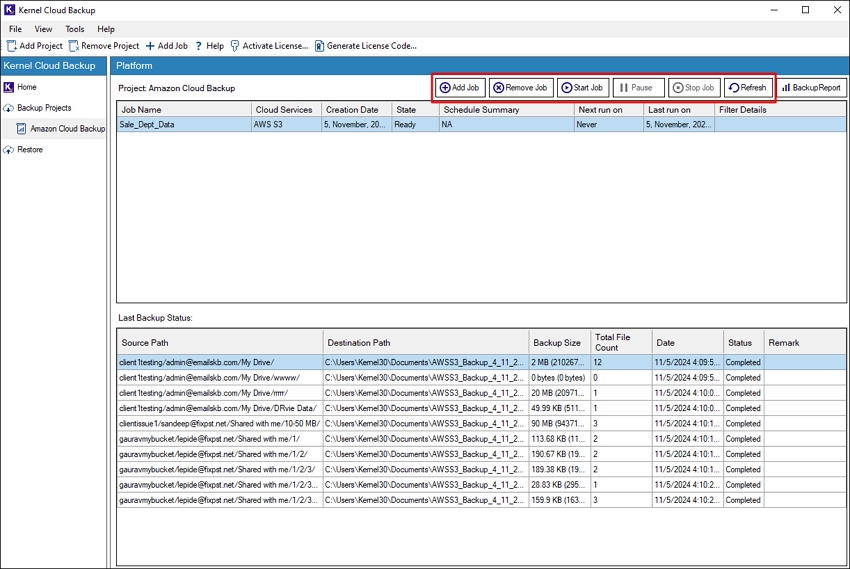Click the 49.99 KB backup size cell
The width and height of the screenshot is (850, 569).
559,408
